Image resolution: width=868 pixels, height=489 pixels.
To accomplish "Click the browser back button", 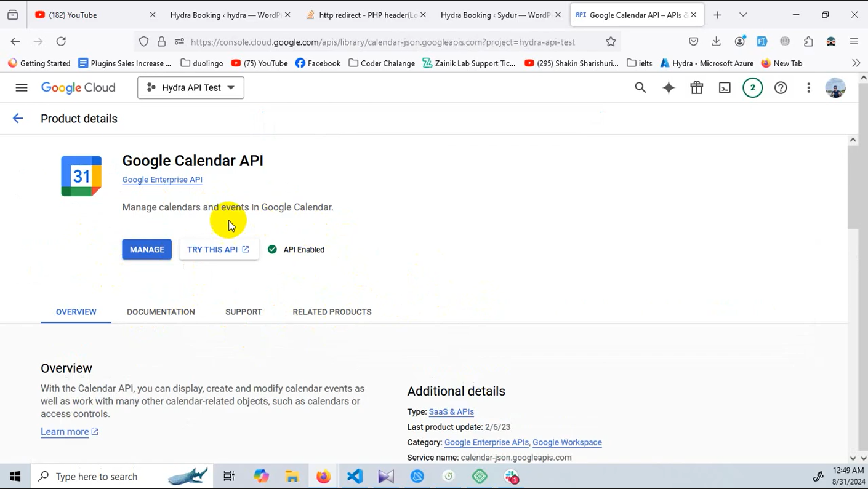I will click(x=15, y=41).
